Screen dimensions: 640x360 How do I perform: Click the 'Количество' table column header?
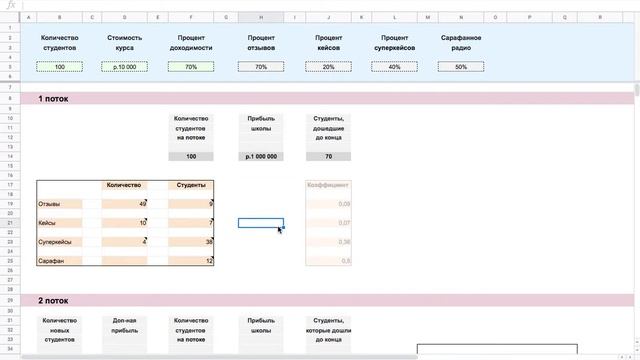124,185
